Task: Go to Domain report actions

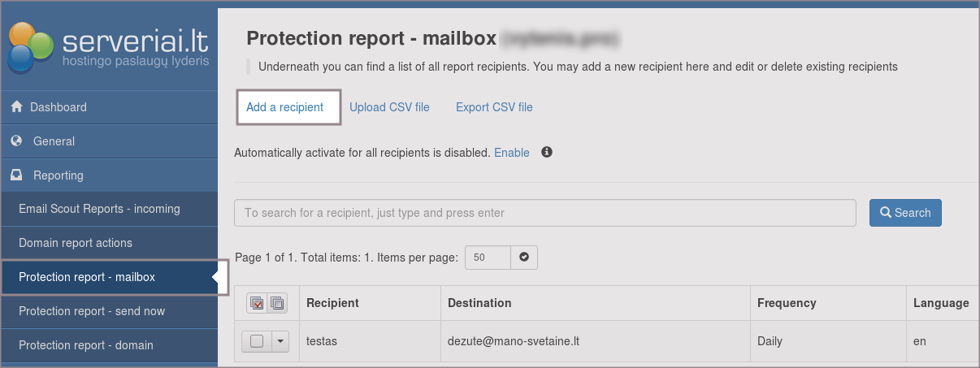Action: point(76,243)
